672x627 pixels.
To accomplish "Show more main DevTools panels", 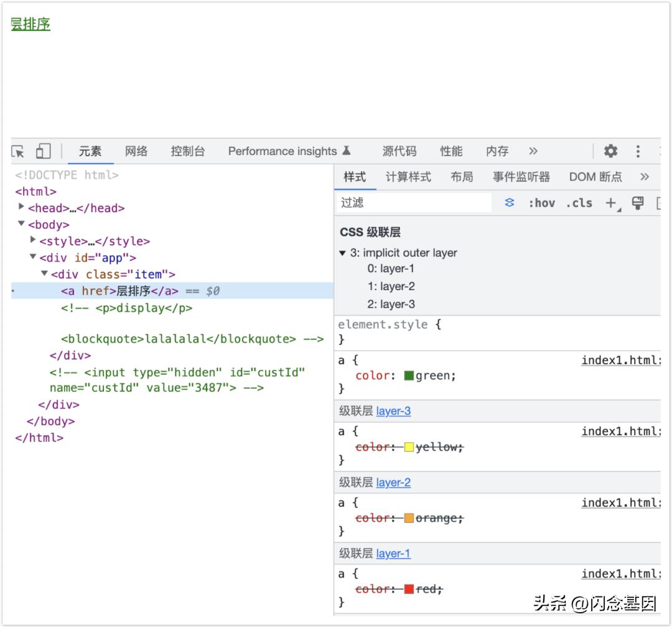I will pyautogui.click(x=533, y=151).
